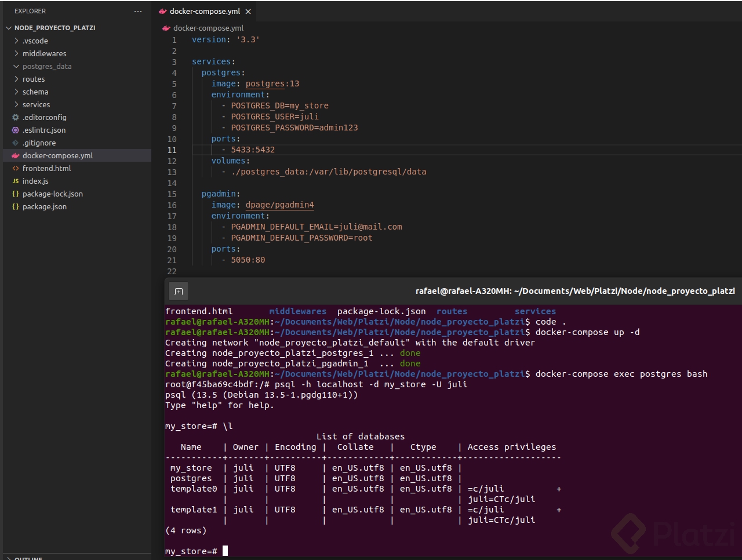Click the 'docker-compose exec postgres bash' command

621,374
